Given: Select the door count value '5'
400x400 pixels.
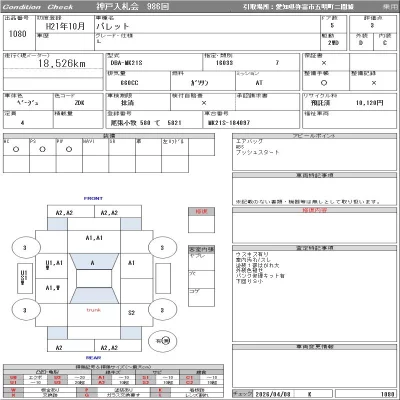Looking at the screenshot, I should (332, 26).
